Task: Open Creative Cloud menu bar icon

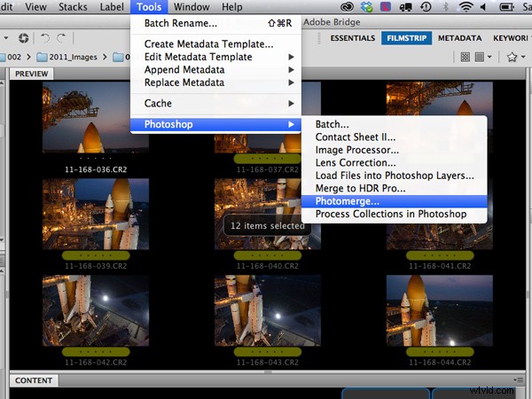Action: tap(347, 7)
